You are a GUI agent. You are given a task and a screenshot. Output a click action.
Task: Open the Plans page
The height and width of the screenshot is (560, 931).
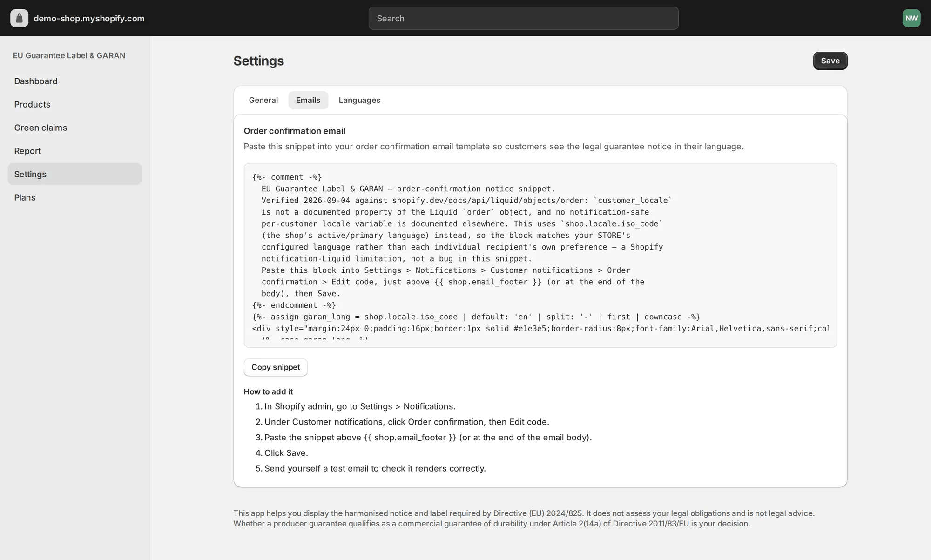[x=74, y=197]
